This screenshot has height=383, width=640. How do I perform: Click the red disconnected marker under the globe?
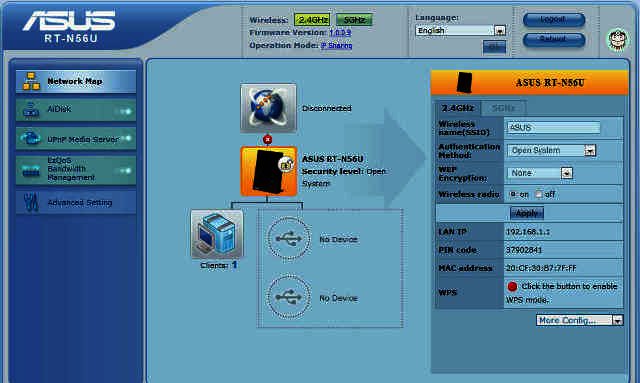267,140
